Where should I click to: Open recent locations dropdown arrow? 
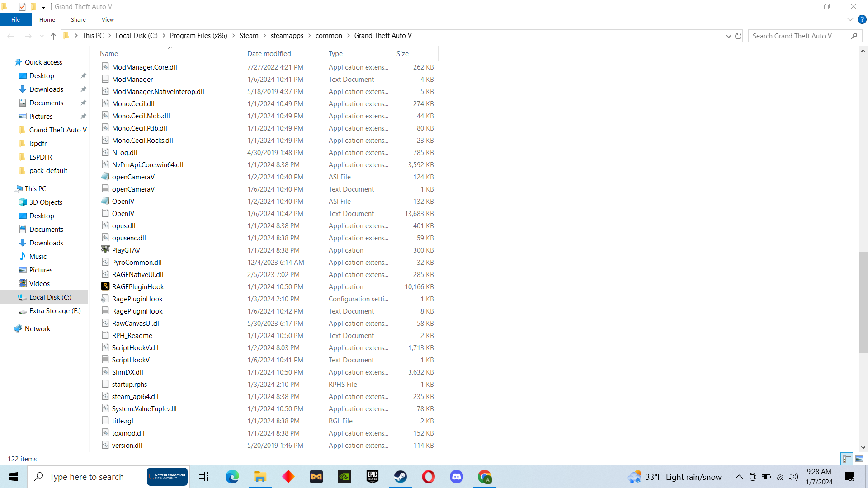pos(42,36)
